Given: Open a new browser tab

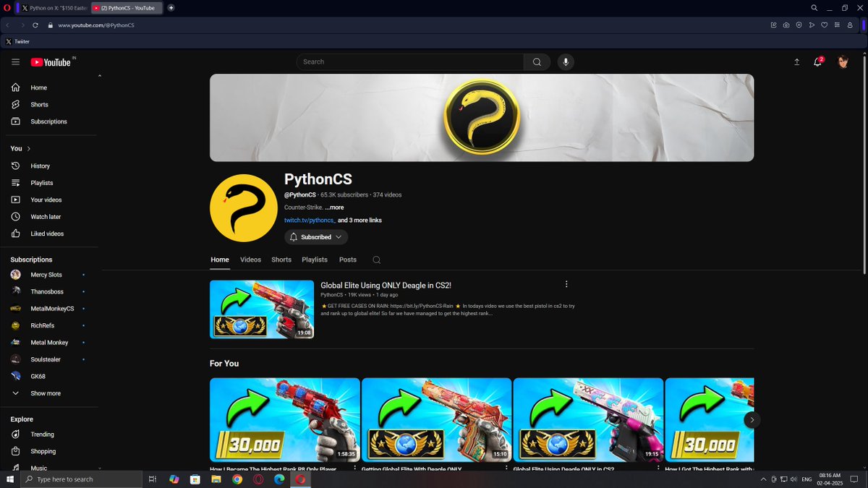Looking at the screenshot, I should point(171,8).
